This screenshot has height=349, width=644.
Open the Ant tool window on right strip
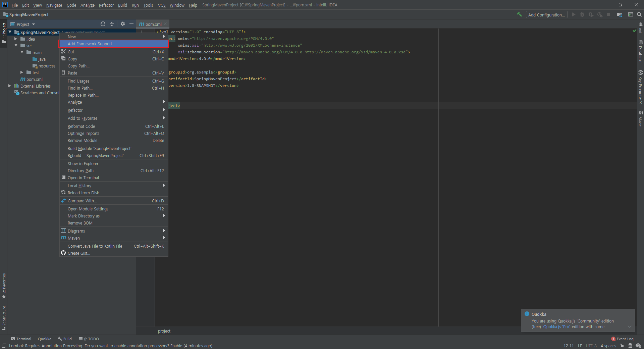point(640,28)
